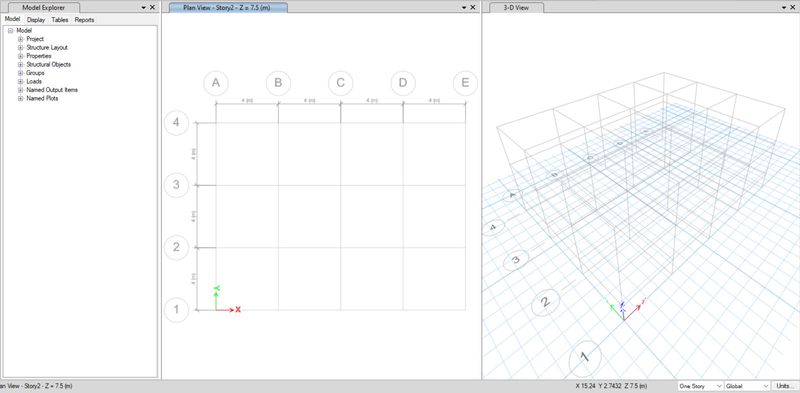Expand the Loads tree node
This screenshot has width=800, height=393.
[x=20, y=82]
